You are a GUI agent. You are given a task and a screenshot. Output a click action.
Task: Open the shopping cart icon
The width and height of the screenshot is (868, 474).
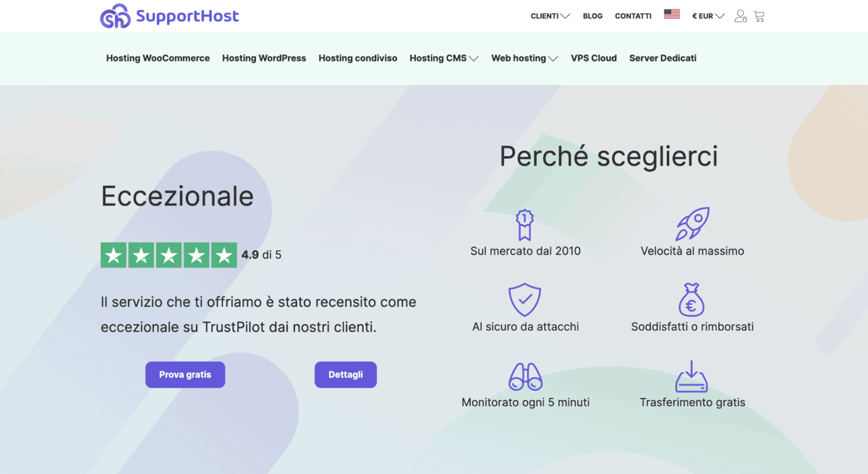[x=759, y=16]
